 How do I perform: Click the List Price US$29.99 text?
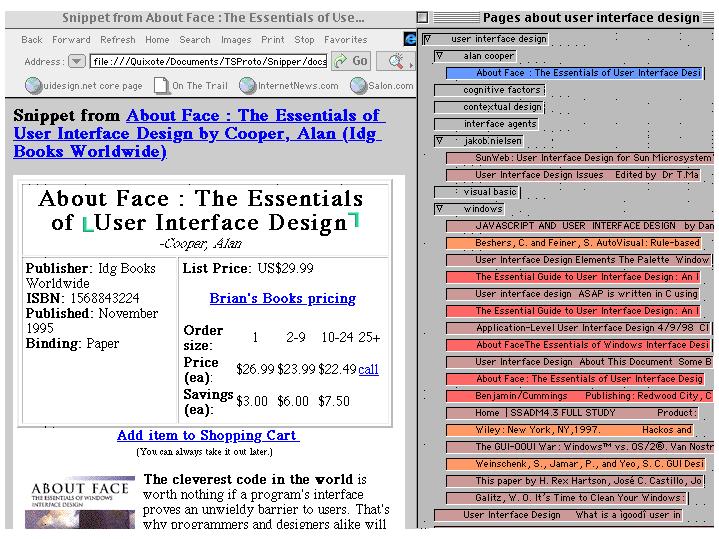coord(248,268)
